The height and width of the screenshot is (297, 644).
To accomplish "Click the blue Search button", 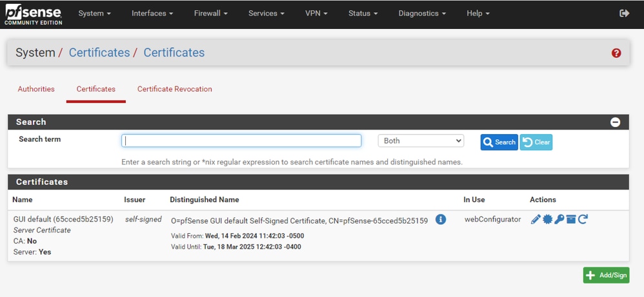I will (499, 142).
